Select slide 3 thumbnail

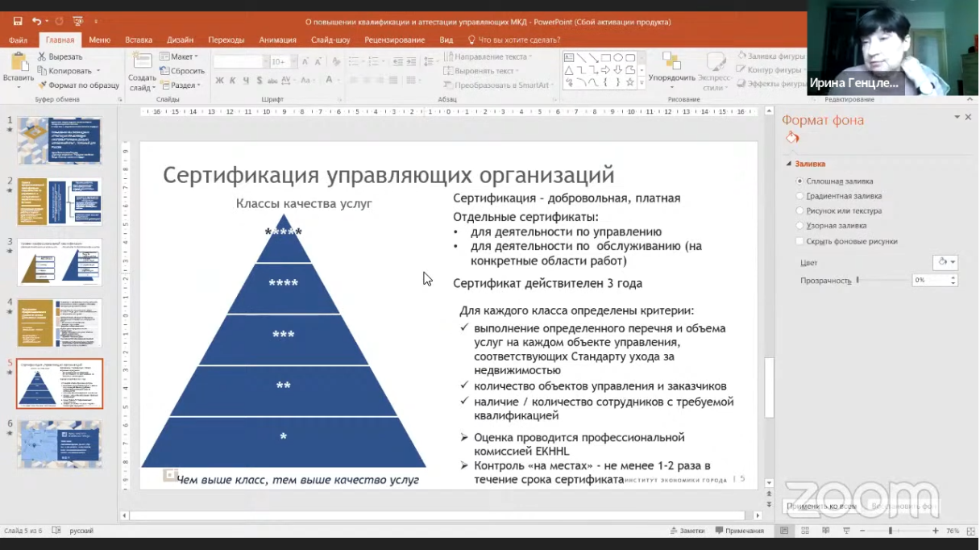pos(60,262)
